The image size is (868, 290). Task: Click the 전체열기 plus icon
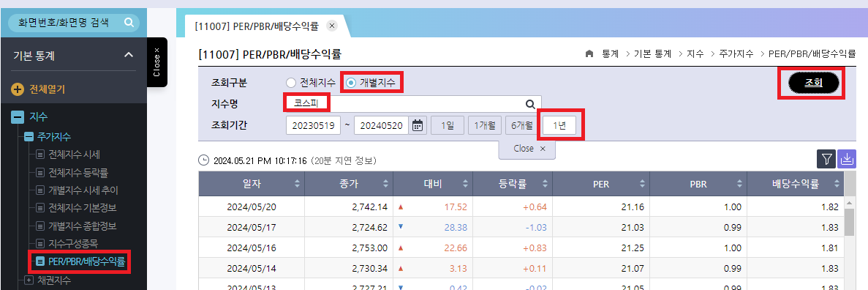[x=18, y=89]
